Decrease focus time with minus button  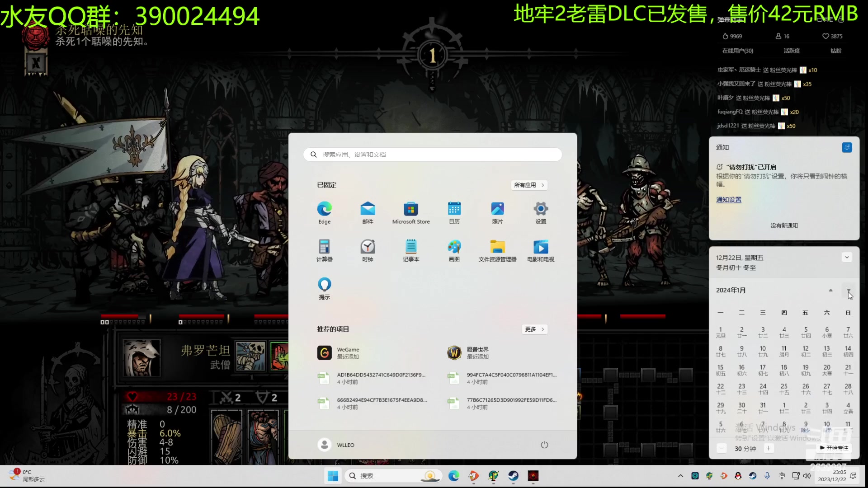coord(722,448)
